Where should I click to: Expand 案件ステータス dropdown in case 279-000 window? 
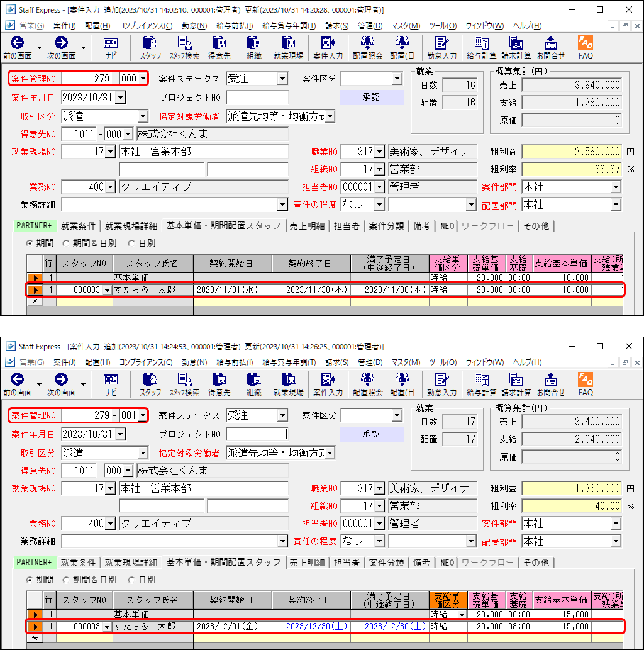[282, 79]
